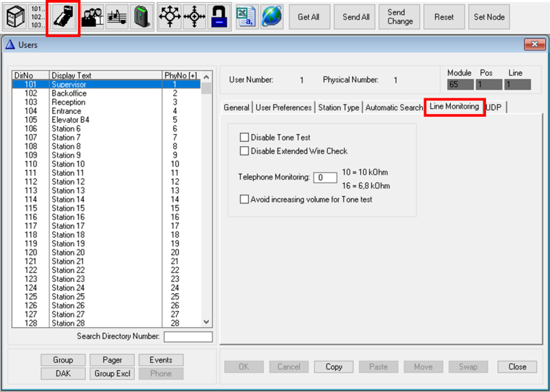Viewport: 550px width, 392px height.
Task: Switch to the User Preferences tab
Action: coord(283,107)
